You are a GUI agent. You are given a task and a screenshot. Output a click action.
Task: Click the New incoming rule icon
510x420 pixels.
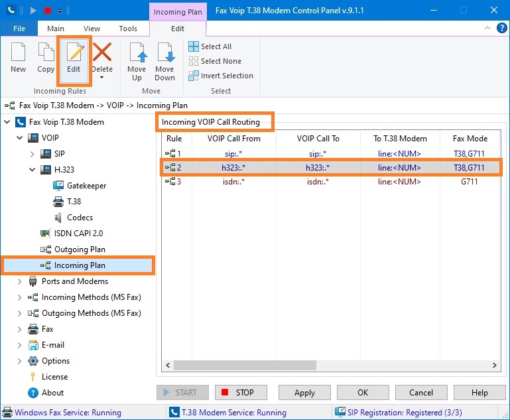18,52
